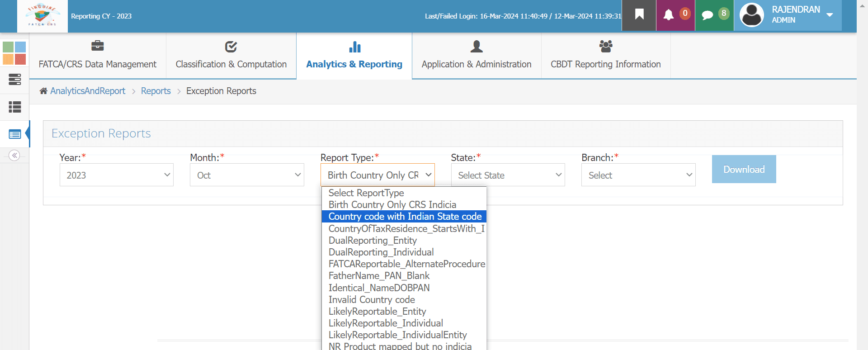Go to AnalyticsAndReport breadcrumb link

coord(88,91)
